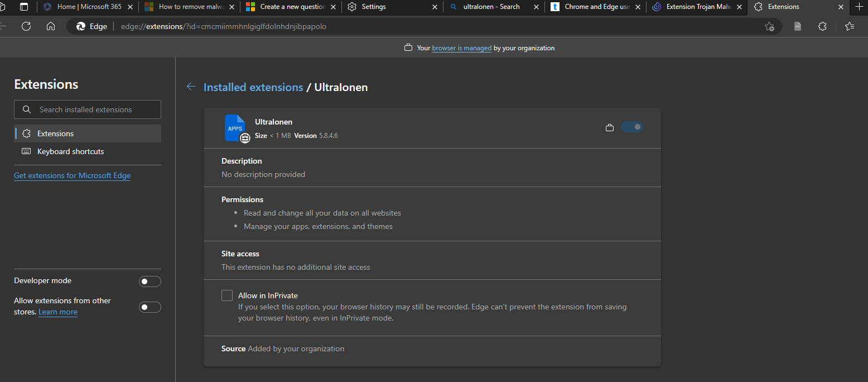Screen dimensions: 868x382
Task: Click the Edge logo in the address bar
Action: point(81,26)
